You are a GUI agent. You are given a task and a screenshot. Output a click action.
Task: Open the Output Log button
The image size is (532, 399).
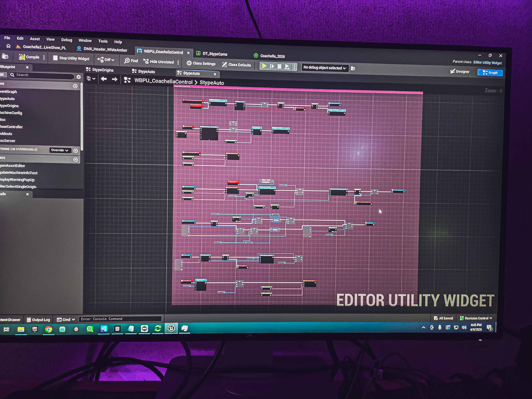tap(39, 320)
